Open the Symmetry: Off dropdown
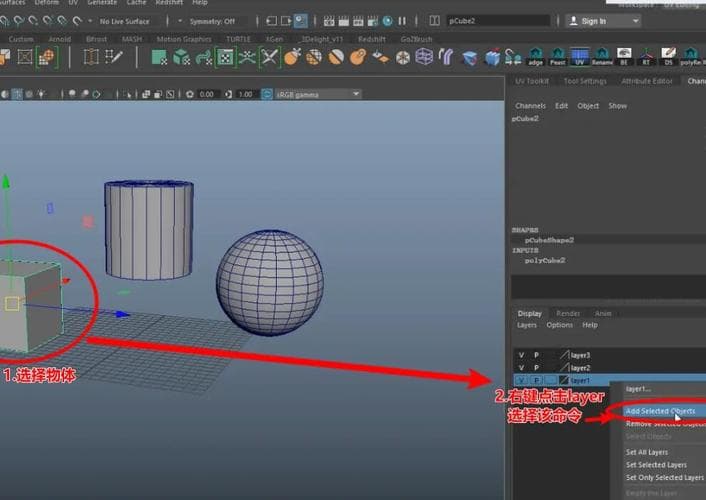The width and height of the screenshot is (706, 500). (x=213, y=21)
